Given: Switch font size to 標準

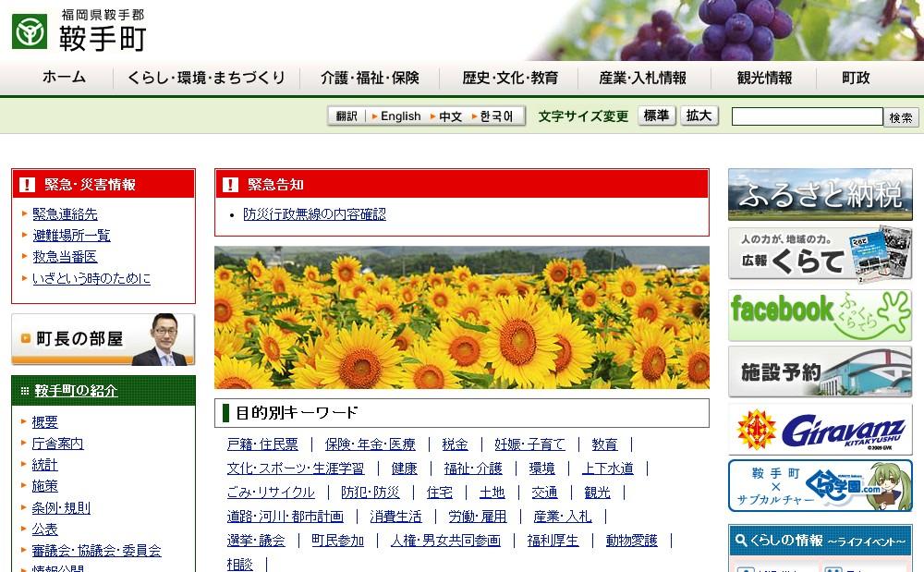Looking at the screenshot, I should pyautogui.click(x=656, y=116).
